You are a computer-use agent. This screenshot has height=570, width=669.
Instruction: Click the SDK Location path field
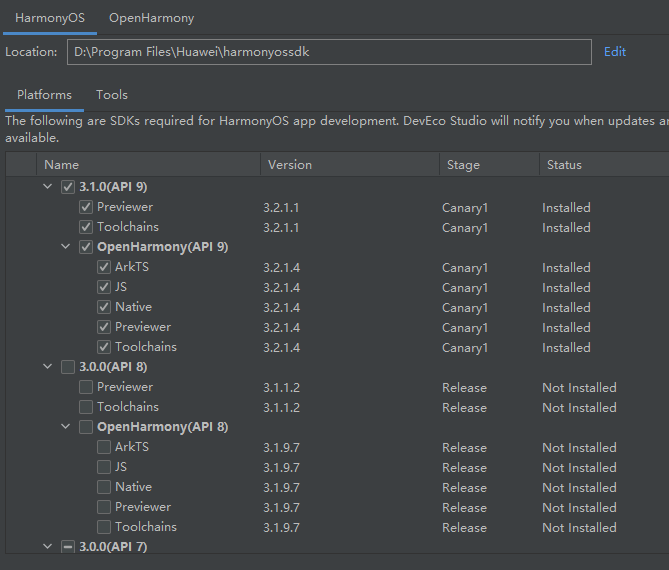329,52
